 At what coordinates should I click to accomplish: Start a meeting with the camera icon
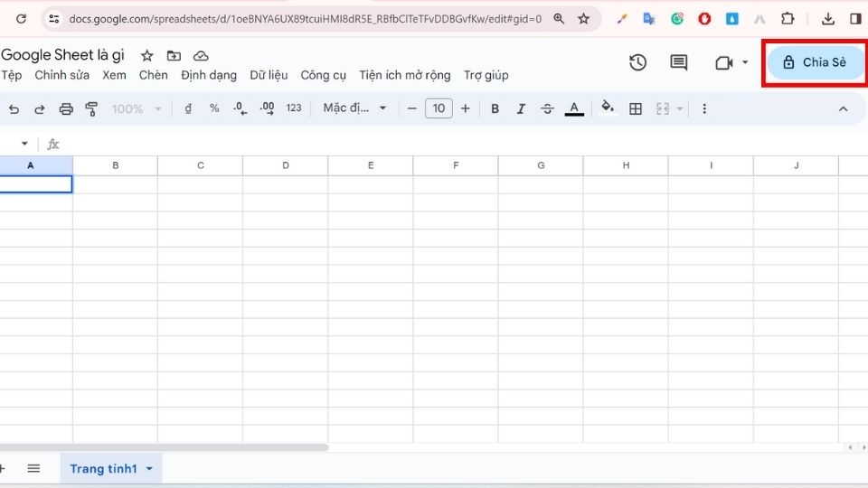[723, 62]
